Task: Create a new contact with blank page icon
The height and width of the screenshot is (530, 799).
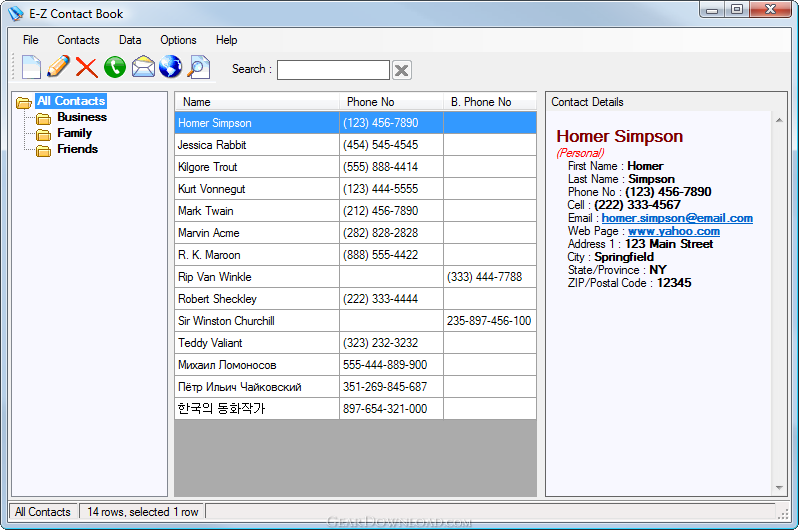Action: point(31,67)
